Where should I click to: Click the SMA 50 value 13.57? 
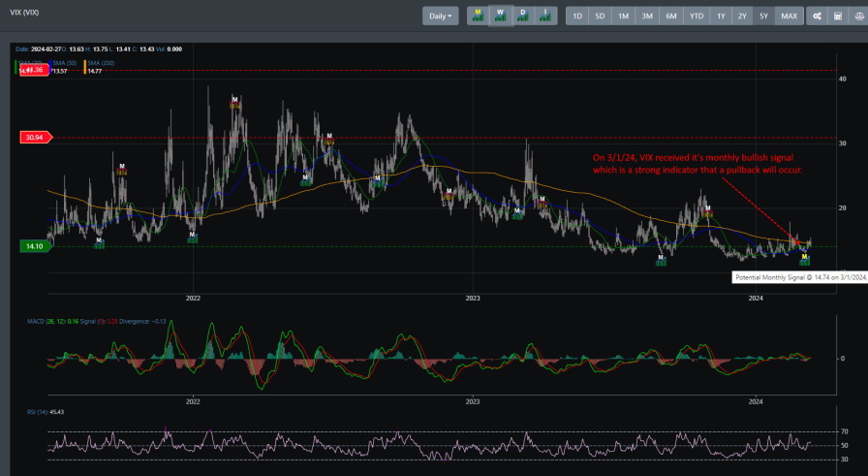pyautogui.click(x=60, y=71)
